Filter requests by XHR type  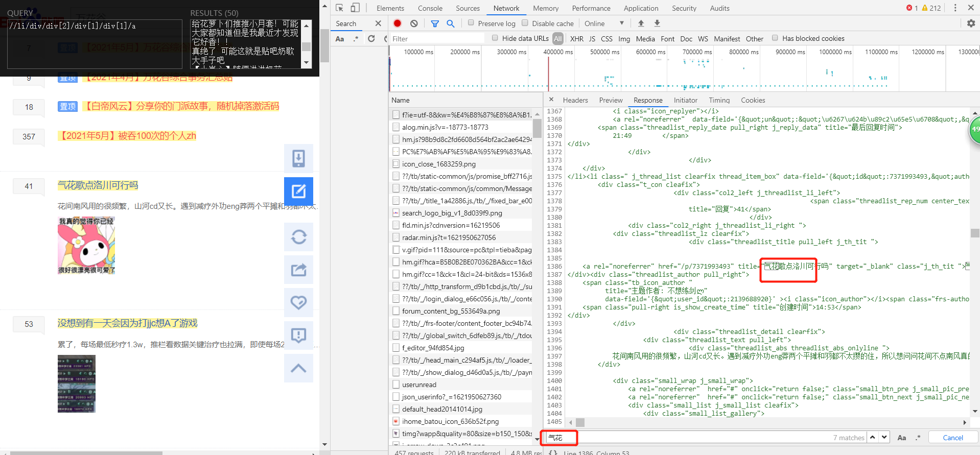[576, 39]
